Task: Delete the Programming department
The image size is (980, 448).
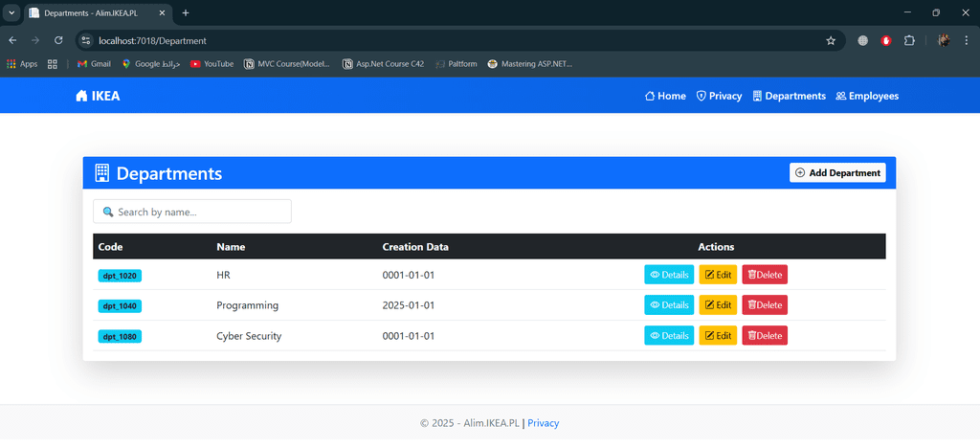Action: [x=765, y=305]
